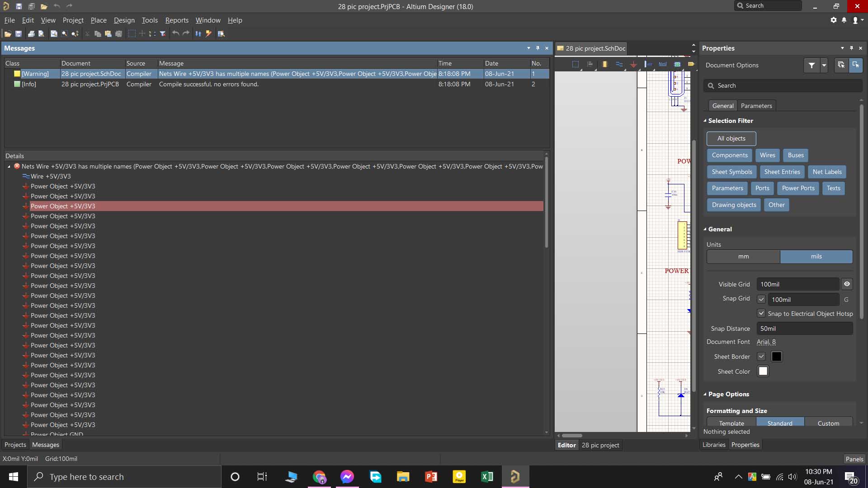The height and width of the screenshot is (488, 868).
Task: Toggle the Visible Grid eye icon
Action: [x=847, y=284]
